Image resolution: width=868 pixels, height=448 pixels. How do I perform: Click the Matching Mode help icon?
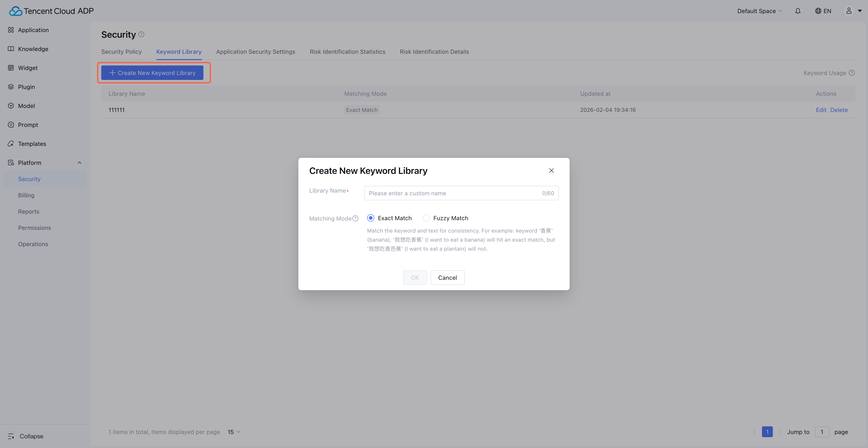click(355, 218)
